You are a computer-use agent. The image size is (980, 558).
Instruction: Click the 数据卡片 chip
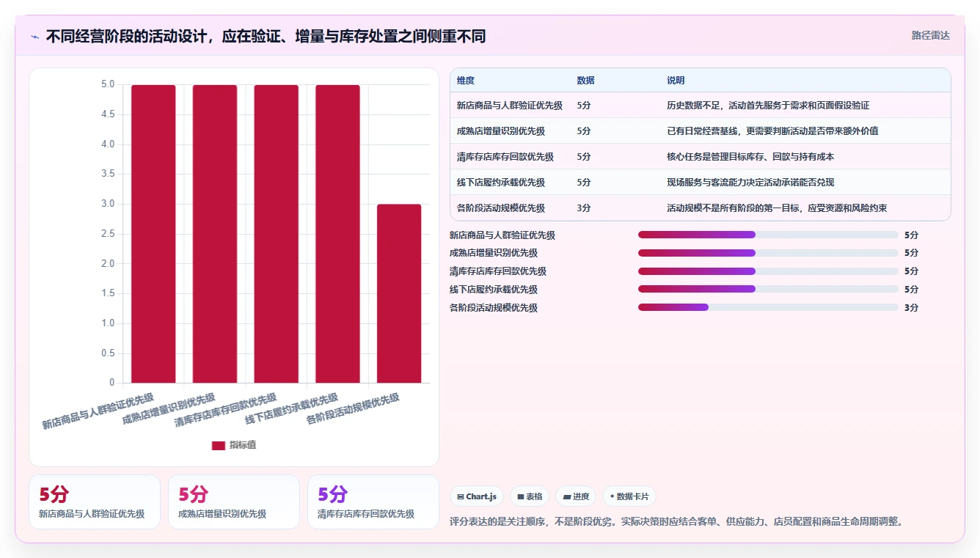point(629,496)
